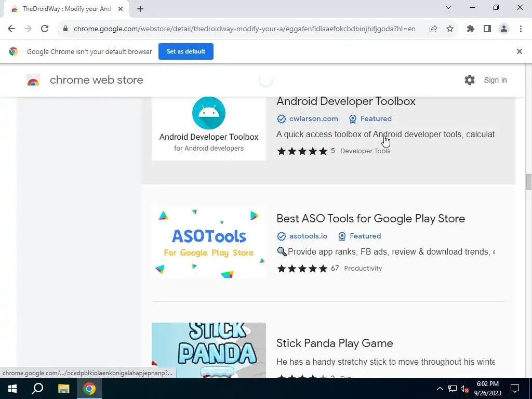Click the Stick Panda description text
The height and width of the screenshot is (399, 532).
point(385,362)
